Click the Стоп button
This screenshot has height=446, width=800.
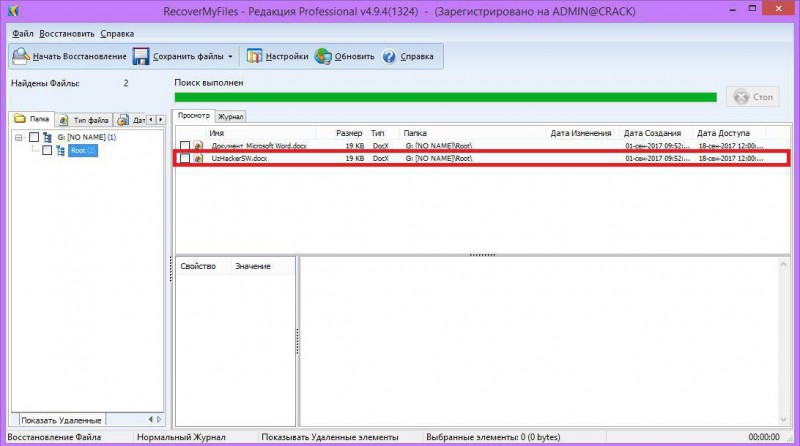(753, 97)
